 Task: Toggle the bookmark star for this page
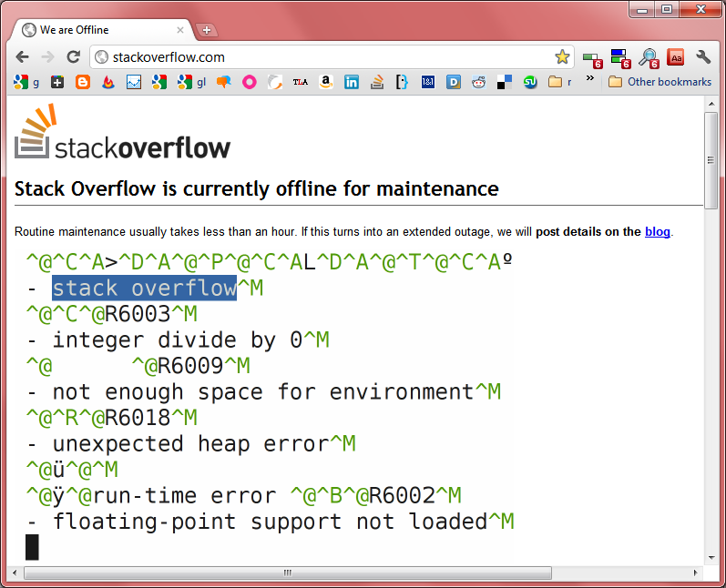click(x=562, y=56)
